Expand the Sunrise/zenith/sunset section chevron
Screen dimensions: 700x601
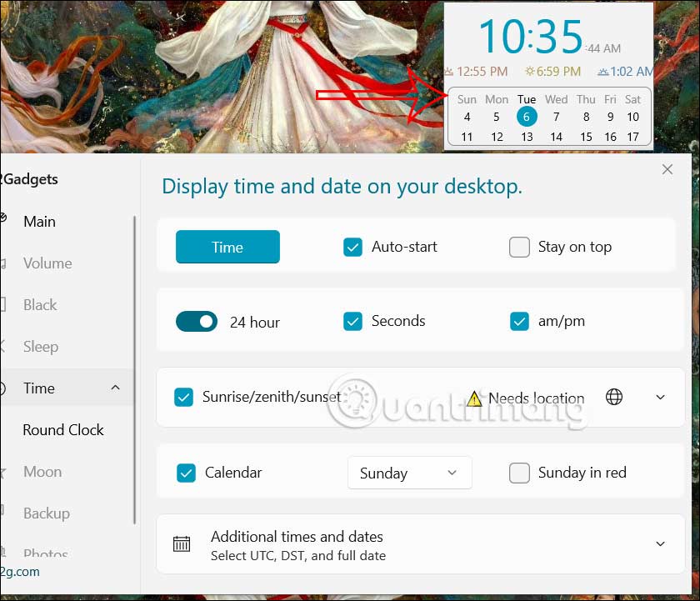tap(660, 397)
